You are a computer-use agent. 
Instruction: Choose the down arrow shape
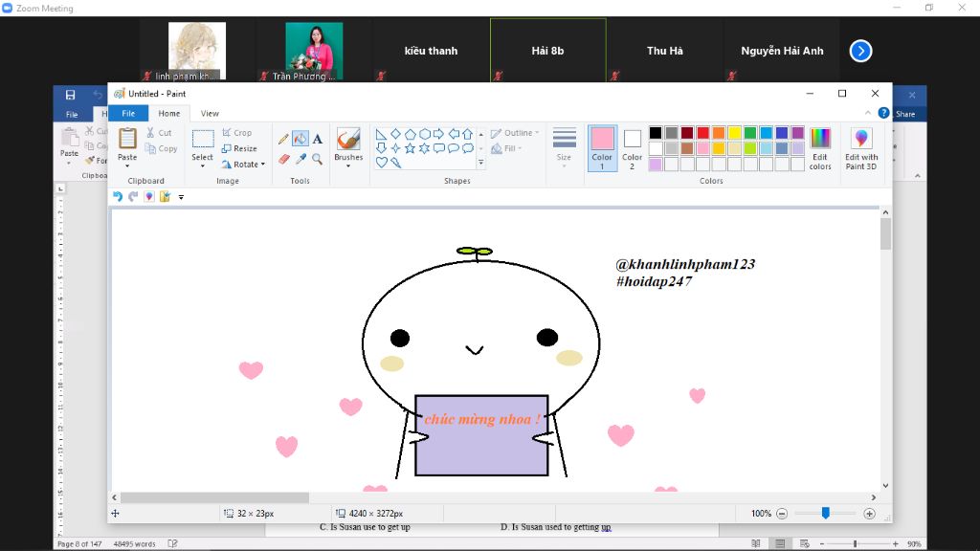click(x=381, y=148)
